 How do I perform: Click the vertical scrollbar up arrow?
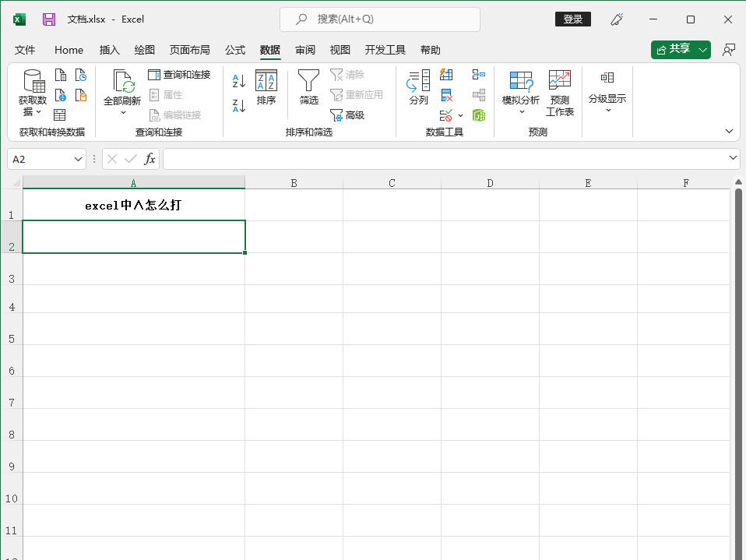[738, 181]
